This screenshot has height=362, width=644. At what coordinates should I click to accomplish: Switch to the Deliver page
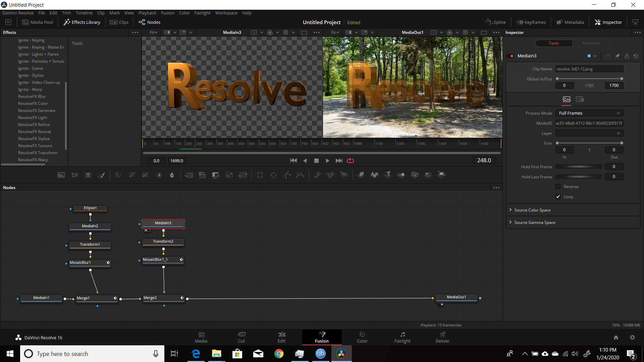point(442,337)
